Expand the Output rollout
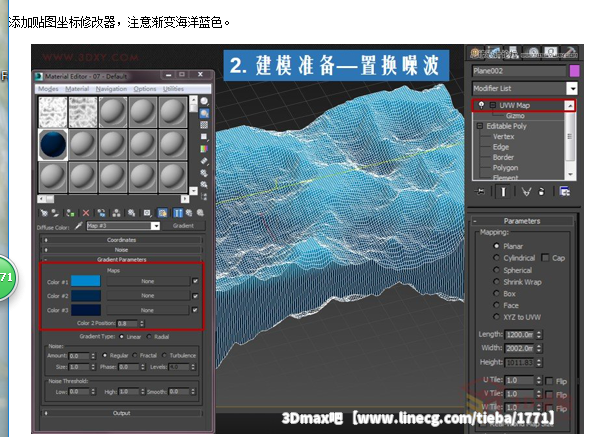 click(x=121, y=413)
